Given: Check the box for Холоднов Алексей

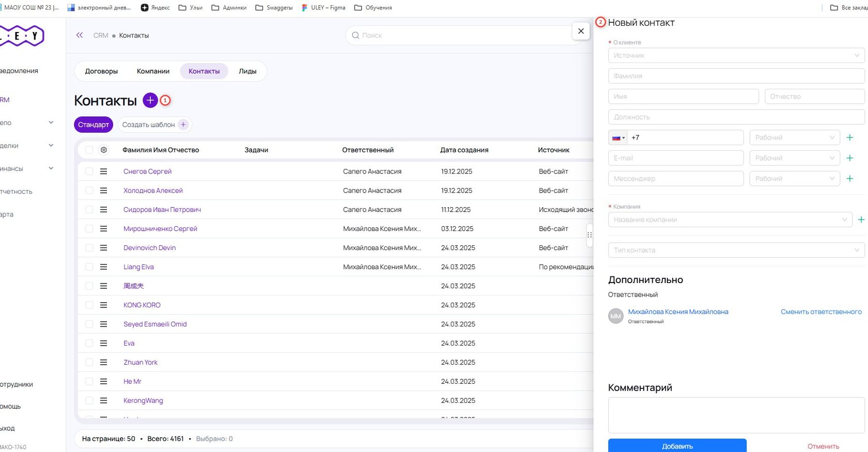Looking at the screenshot, I should (x=89, y=191).
